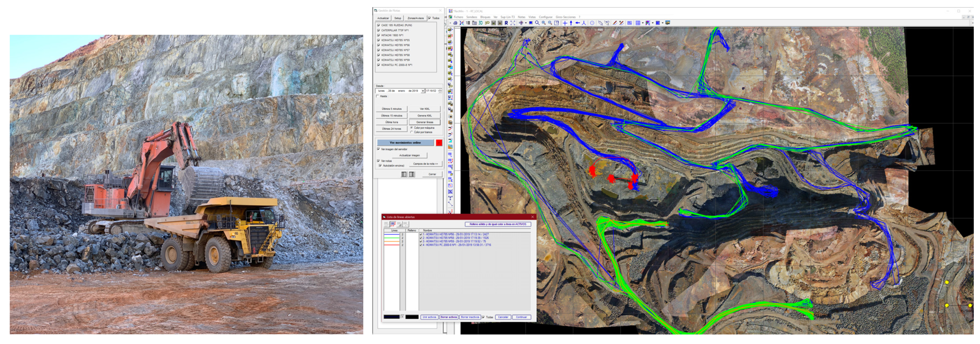
Task: Click the Generar líneas button
Action: pos(425,122)
